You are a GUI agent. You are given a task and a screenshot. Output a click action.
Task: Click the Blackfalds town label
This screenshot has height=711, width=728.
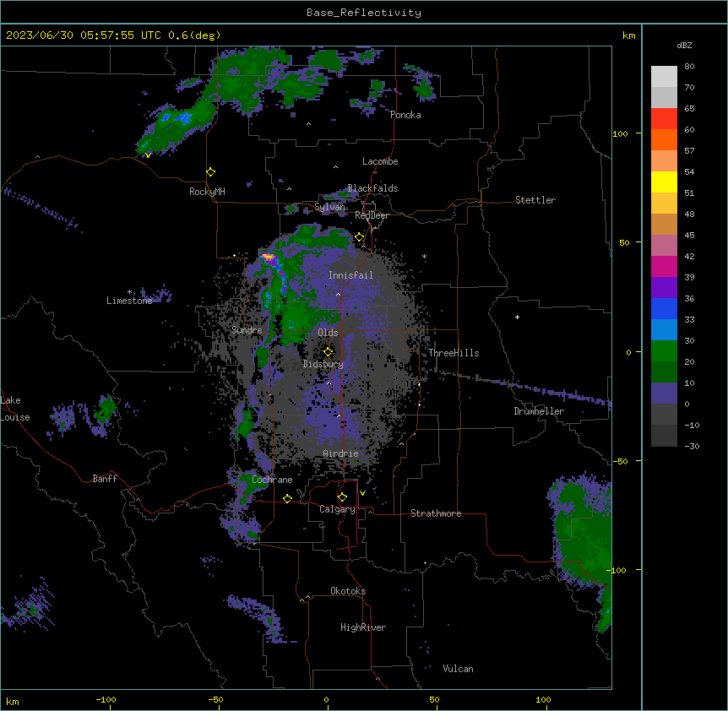point(372,188)
